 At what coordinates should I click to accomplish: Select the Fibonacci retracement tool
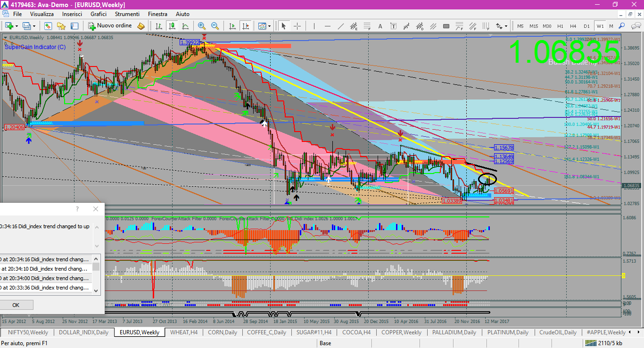pyautogui.click(x=367, y=26)
